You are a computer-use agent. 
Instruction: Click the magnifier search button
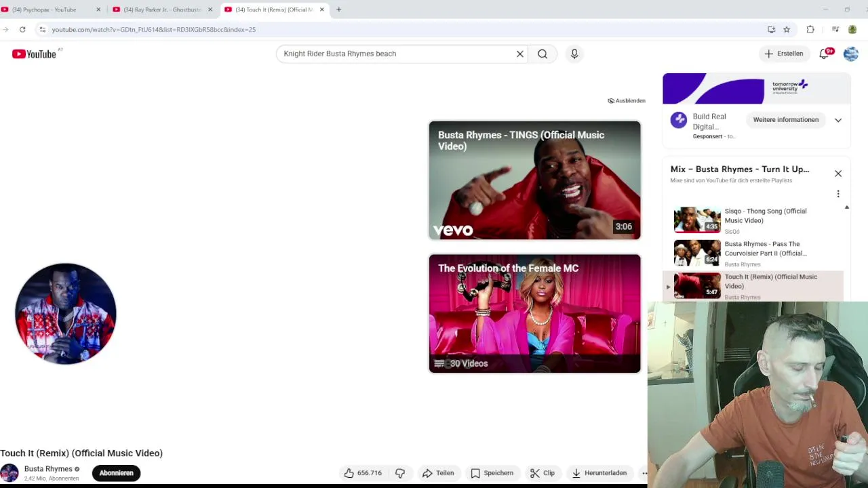(x=542, y=54)
